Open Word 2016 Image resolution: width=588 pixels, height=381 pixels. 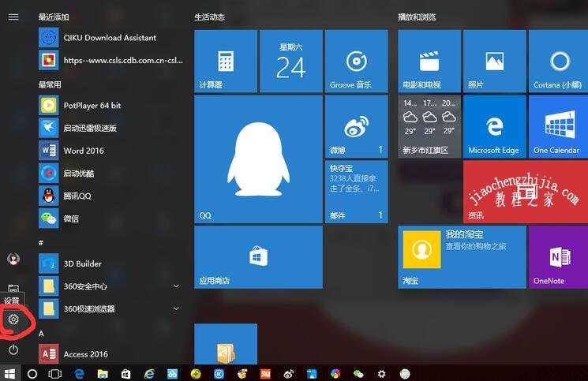coord(112,151)
